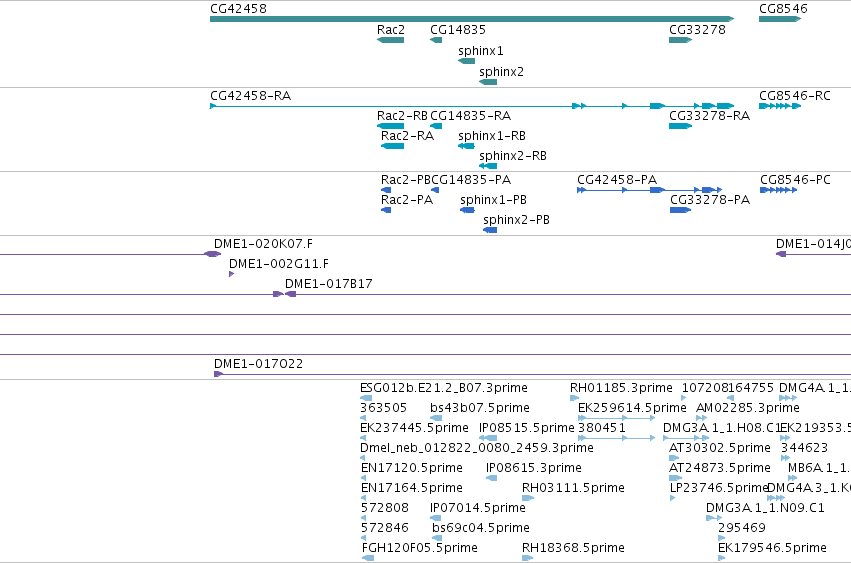Click the 363505 EST feature
The width and height of the screenshot is (851, 563).
point(363,418)
